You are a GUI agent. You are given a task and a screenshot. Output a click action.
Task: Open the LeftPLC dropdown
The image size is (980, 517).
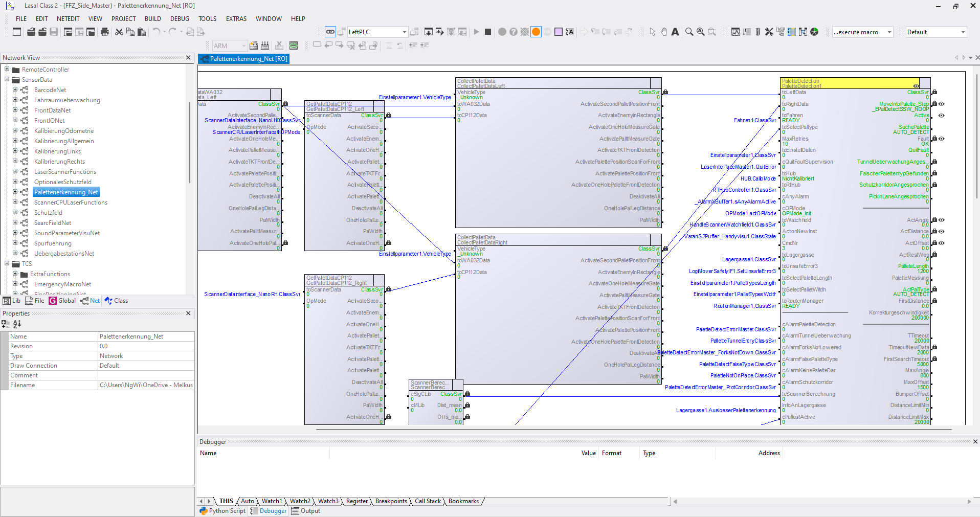click(x=404, y=32)
